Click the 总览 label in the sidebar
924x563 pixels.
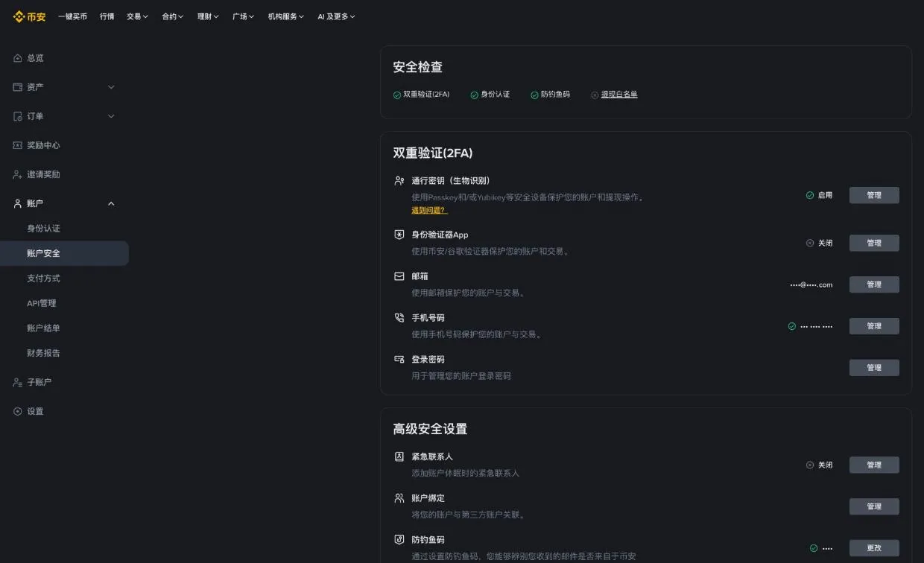pyautogui.click(x=35, y=58)
